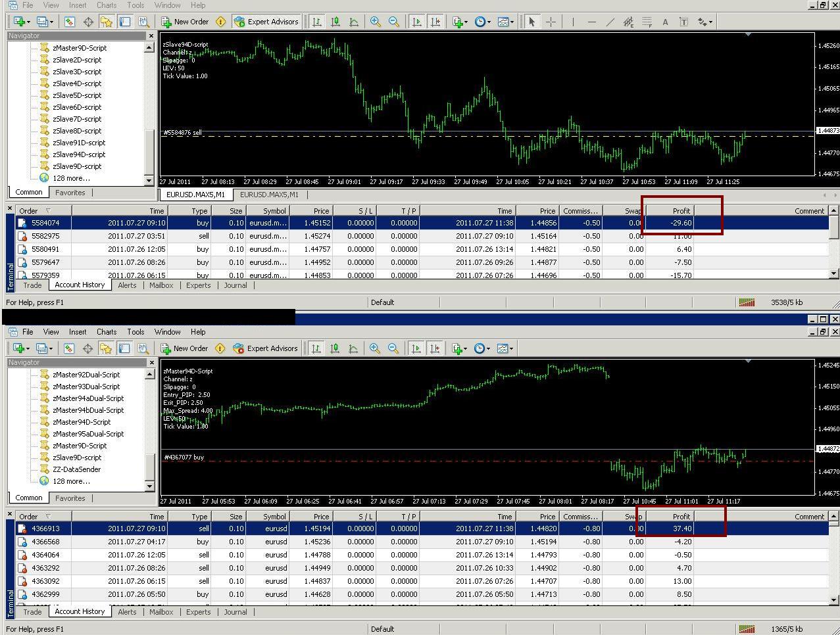This screenshot has width=840, height=635.
Task: Select the text label tool (T icon)
Action: (683, 22)
